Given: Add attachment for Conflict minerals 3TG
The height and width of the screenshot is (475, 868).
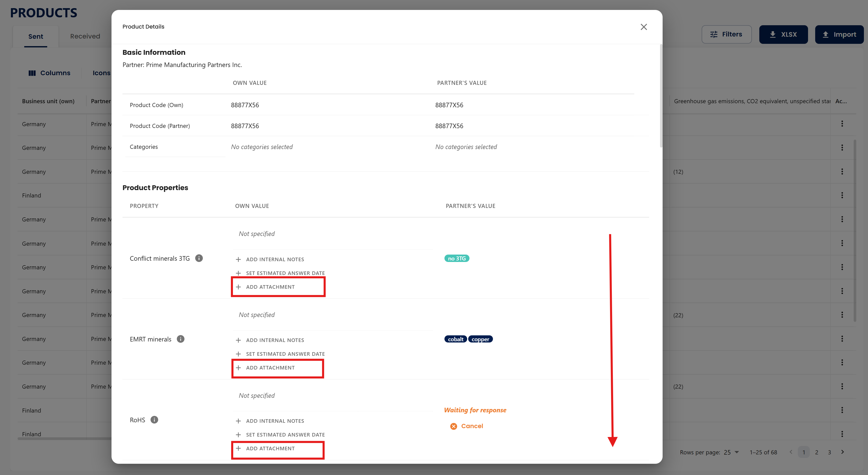Looking at the screenshot, I should point(270,287).
